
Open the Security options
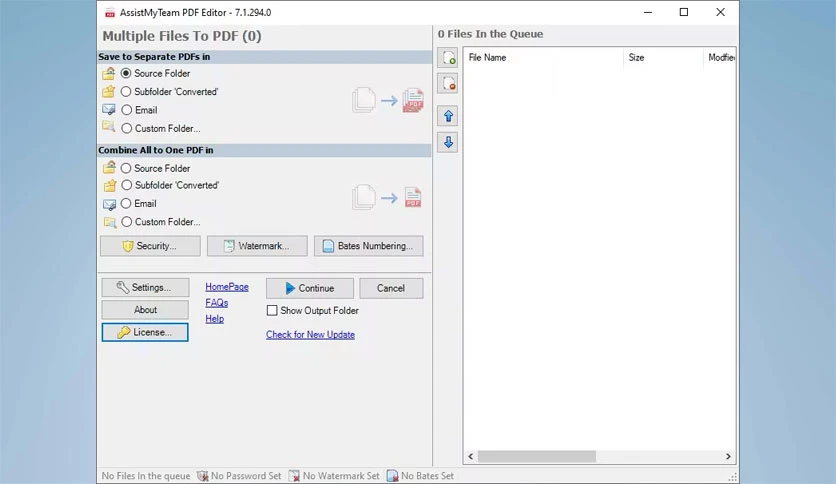pyautogui.click(x=150, y=246)
